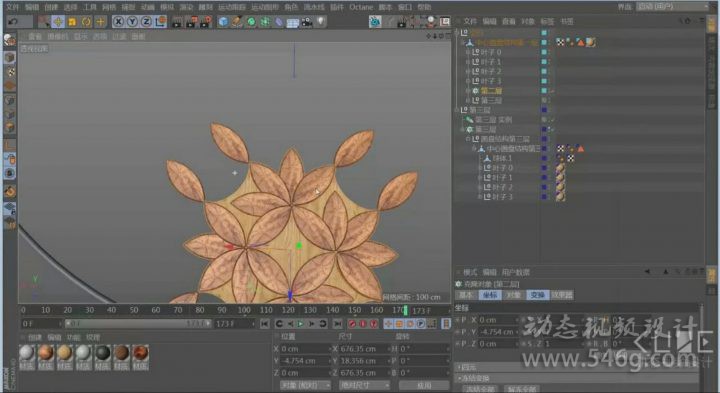Select the 第三层 实例 instance object
The image size is (720, 393).
coord(494,120)
